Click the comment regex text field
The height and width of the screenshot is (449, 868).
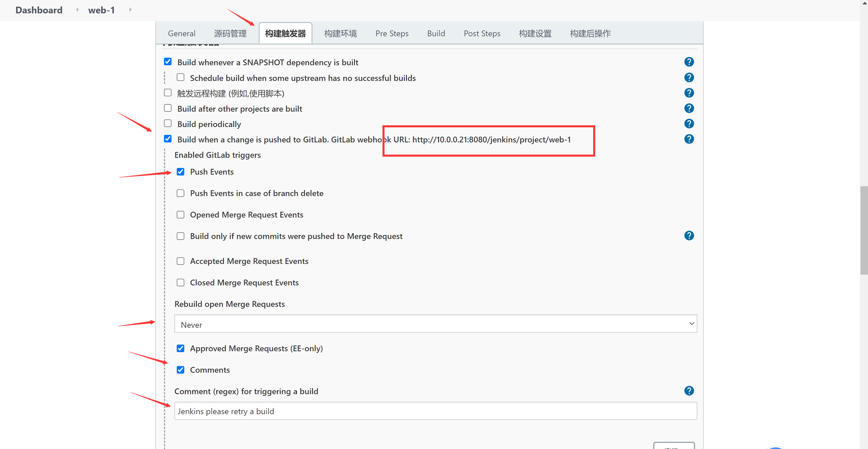click(x=435, y=411)
